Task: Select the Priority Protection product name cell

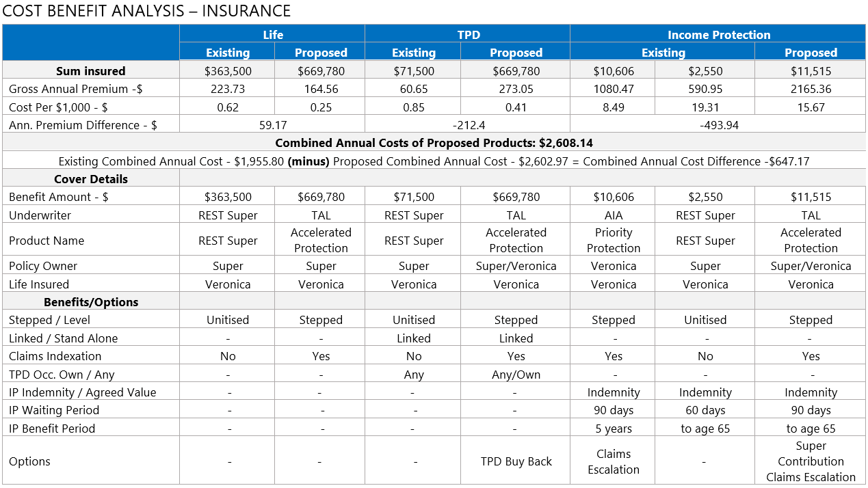Action: click(614, 241)
